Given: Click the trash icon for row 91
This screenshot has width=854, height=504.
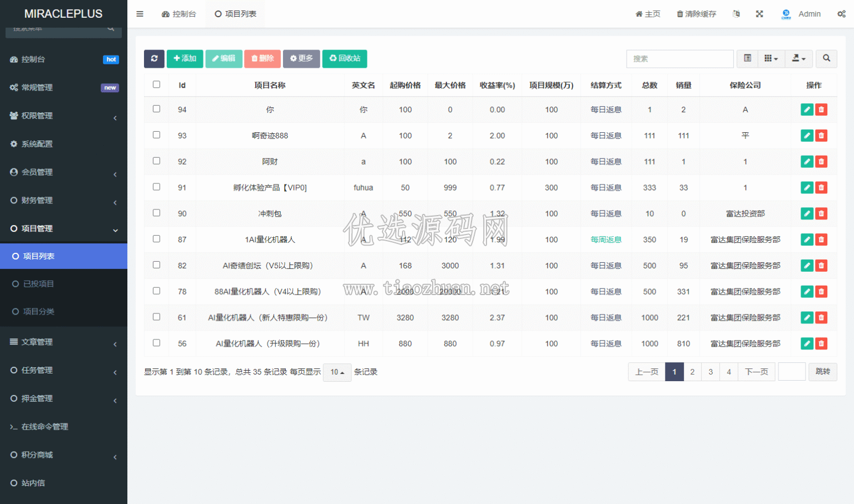Looking at the screenshot, I should coord(821,187).
